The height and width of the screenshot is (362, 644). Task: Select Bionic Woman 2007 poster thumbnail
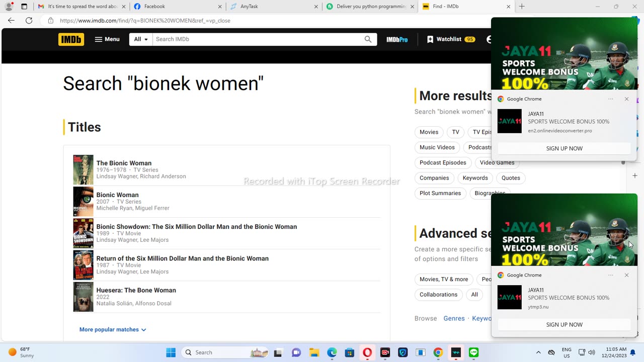click(x=84, y=202)
